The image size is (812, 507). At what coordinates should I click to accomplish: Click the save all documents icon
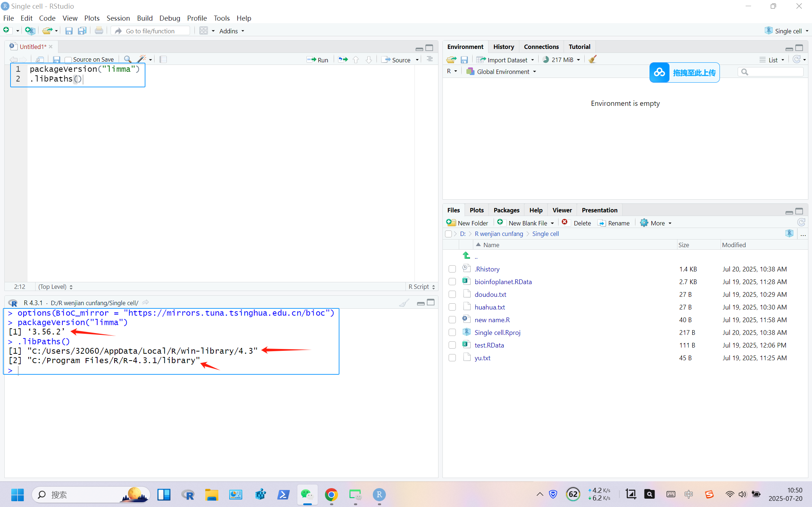(x=82, y=31)
